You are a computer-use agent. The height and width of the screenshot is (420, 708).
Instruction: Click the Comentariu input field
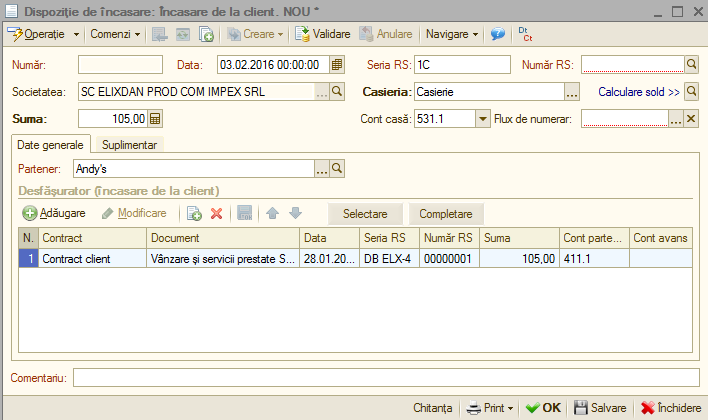point(386,378)
